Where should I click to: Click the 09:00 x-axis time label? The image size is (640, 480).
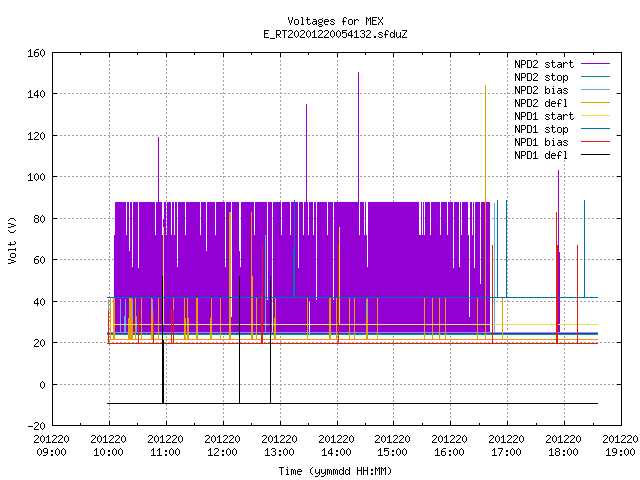51,452
